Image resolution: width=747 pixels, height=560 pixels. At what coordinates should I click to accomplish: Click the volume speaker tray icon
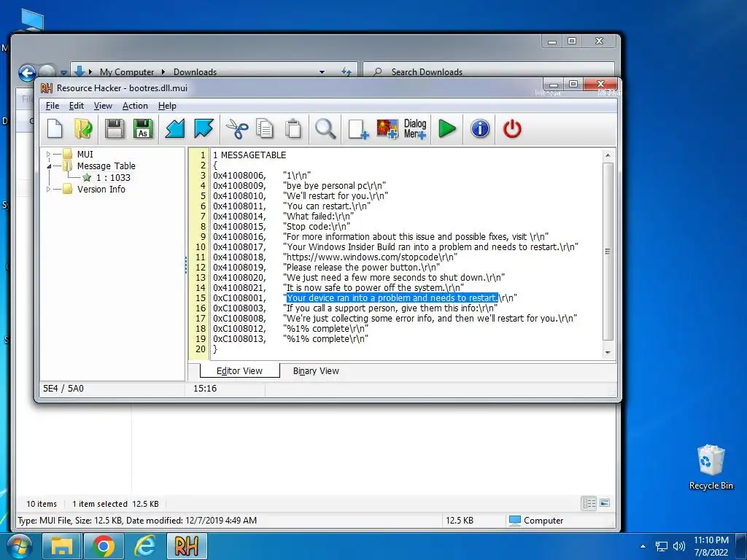tap(679, 546)
